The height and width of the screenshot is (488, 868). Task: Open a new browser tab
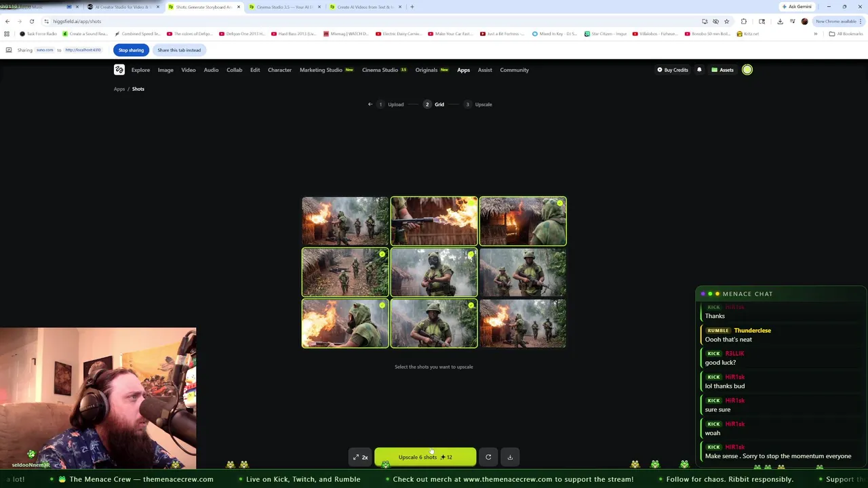(x=412, y=7)
